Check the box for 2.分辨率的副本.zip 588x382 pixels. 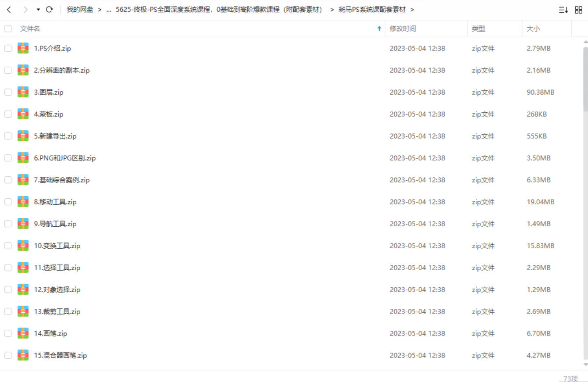pos(8,70)
